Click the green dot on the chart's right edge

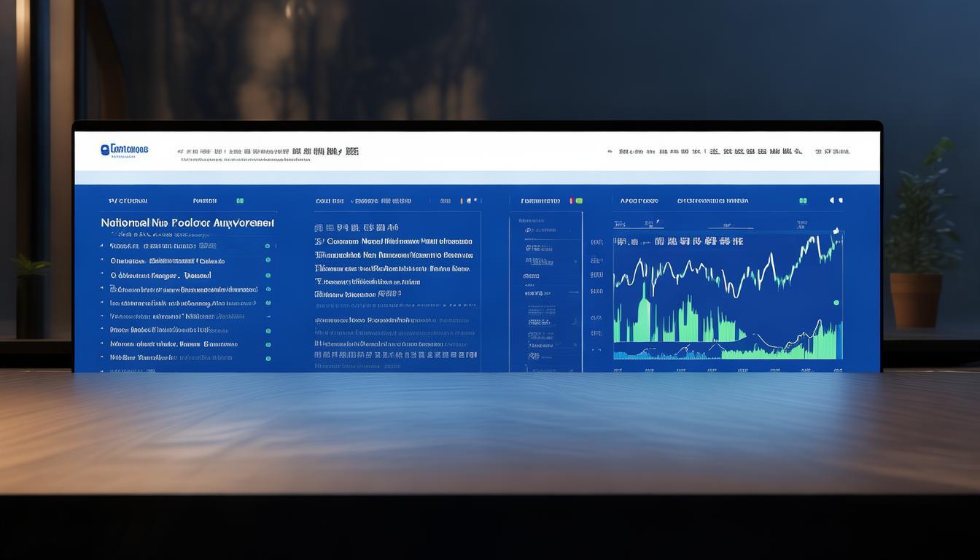tap(836, 303)
